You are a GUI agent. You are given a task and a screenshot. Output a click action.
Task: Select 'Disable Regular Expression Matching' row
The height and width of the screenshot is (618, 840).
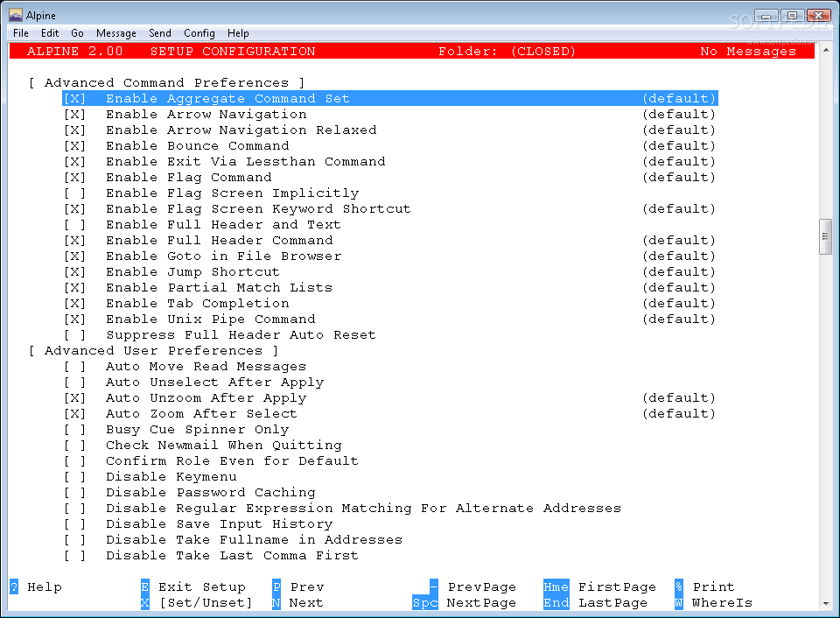click(363, 509)
